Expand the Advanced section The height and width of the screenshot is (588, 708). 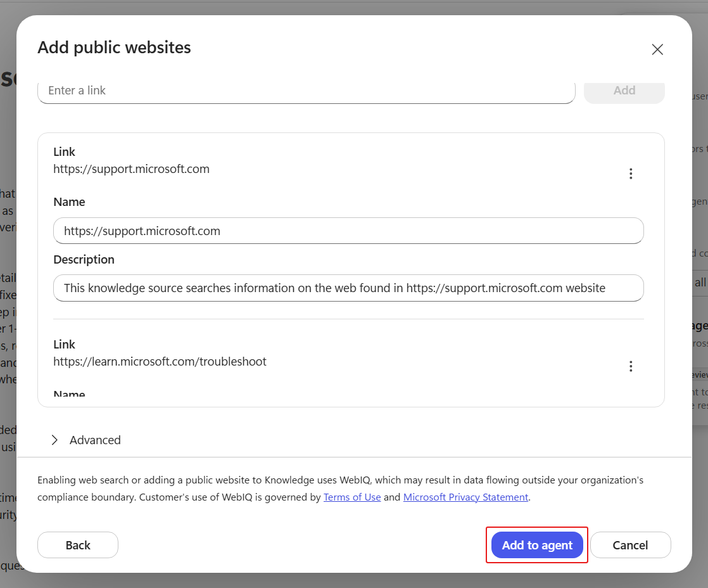click(85, 440)
